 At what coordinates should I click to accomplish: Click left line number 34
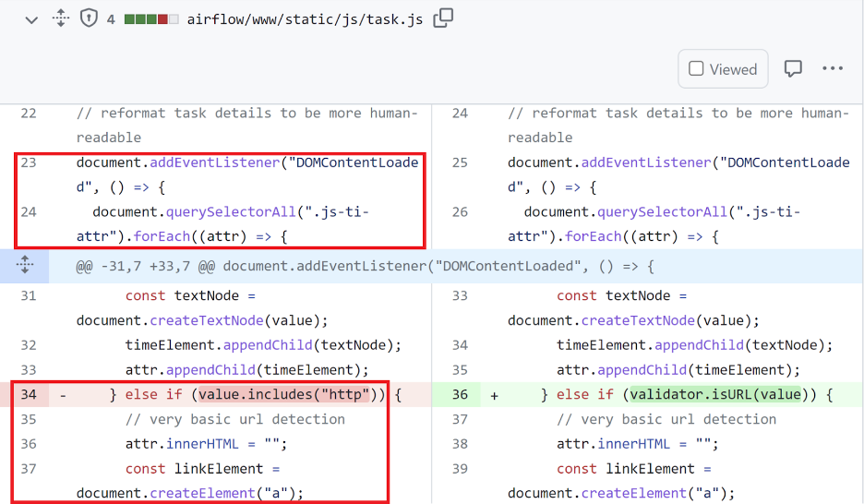[x=29, y=394]
